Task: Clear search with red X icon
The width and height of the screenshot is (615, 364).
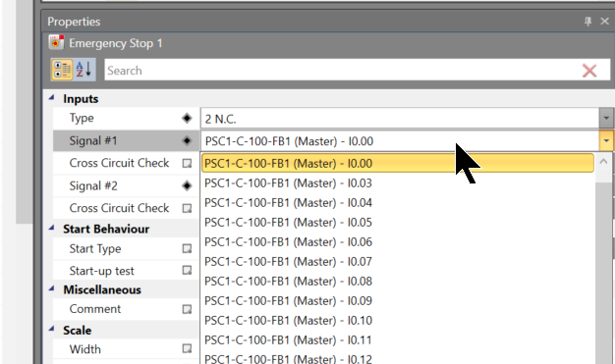Action: click(x=589, y=71)
